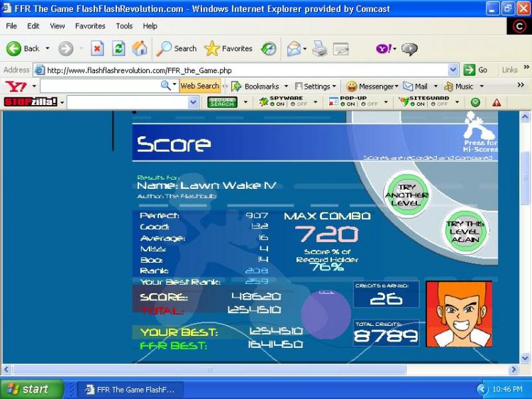Click Try Another Level button
This screenshot has height=399, width=532.
tap(407, 195)
